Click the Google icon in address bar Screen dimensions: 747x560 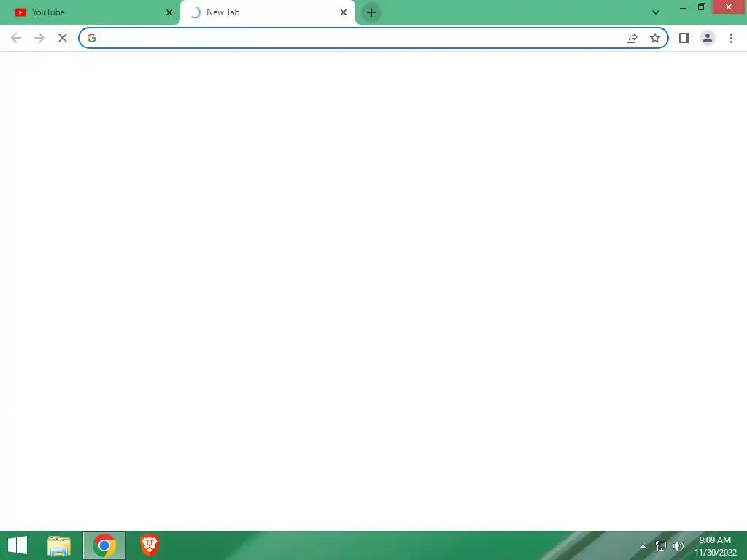91,38
